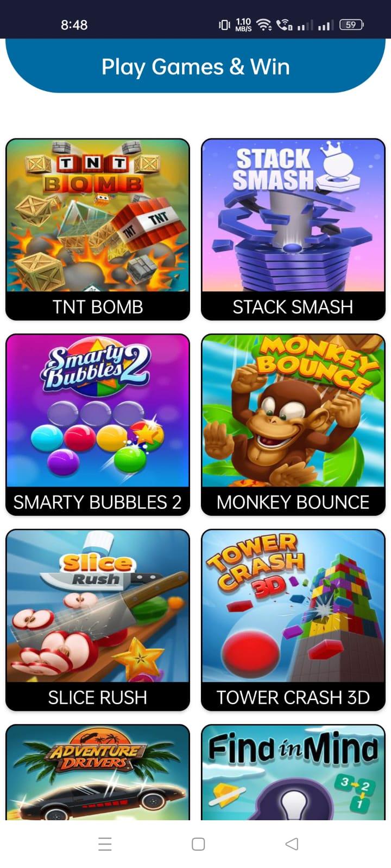Open the Adventure Drivers game tile

click(98, 773)
